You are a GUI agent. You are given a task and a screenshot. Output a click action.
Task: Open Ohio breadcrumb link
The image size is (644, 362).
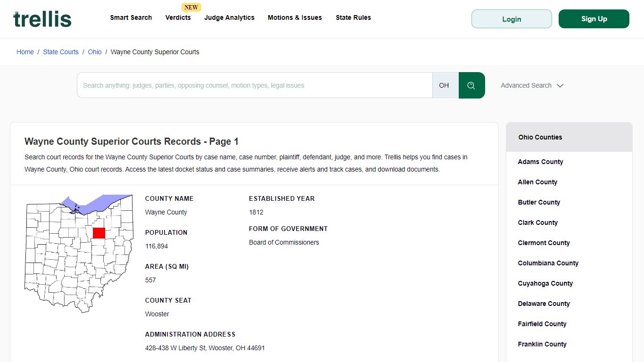pos(95,52)
